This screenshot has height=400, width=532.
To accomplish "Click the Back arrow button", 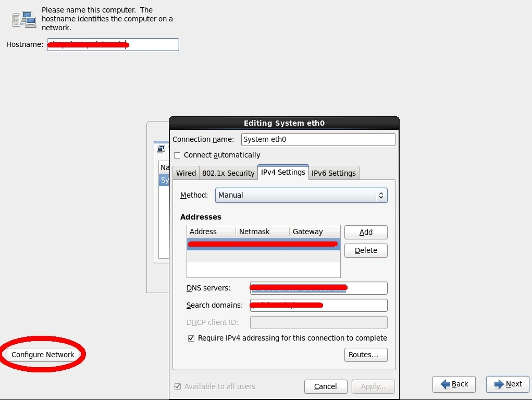I will coord(453,384).
